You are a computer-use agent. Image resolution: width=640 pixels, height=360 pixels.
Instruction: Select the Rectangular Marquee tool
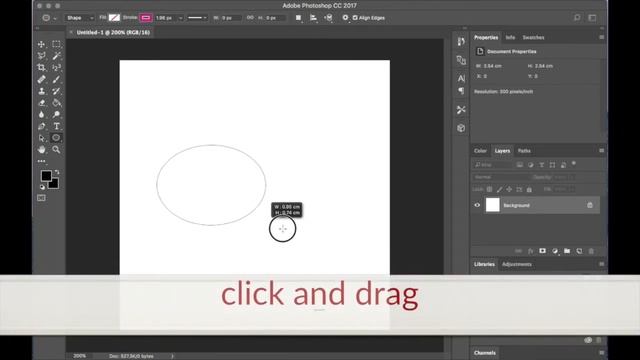tap(56, 44)
